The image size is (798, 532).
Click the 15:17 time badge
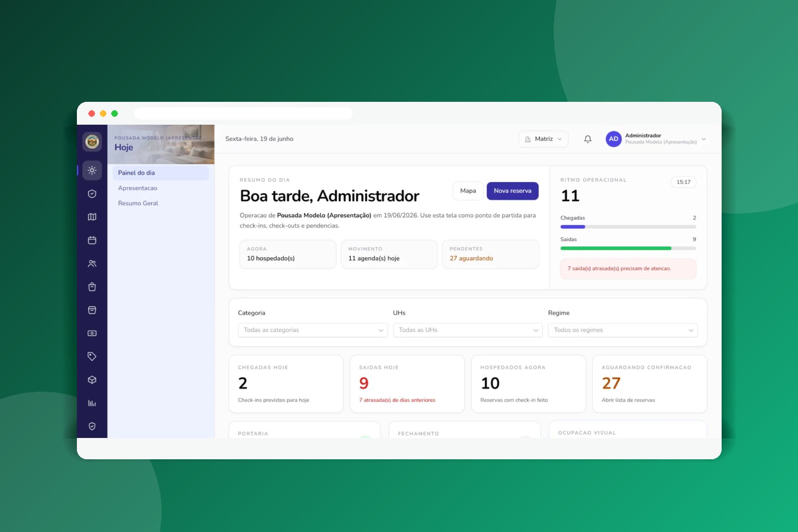[683, 182]
